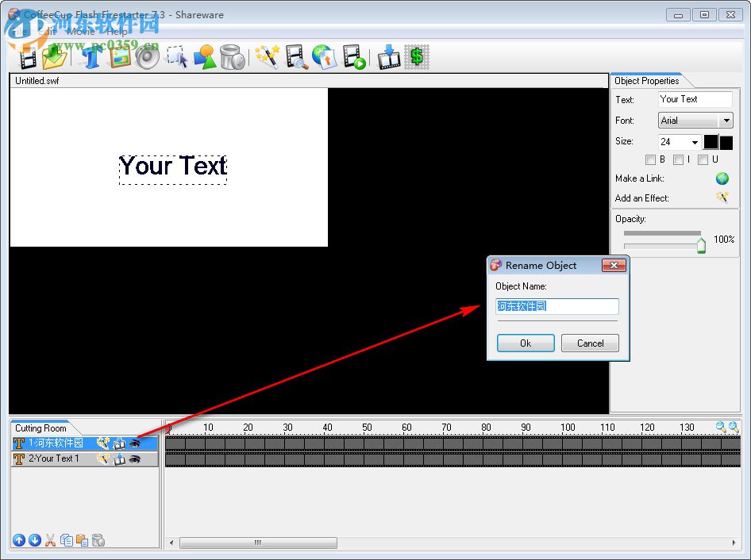Click the first black text color swatch

pyautogui.click(x=711, y=142)
